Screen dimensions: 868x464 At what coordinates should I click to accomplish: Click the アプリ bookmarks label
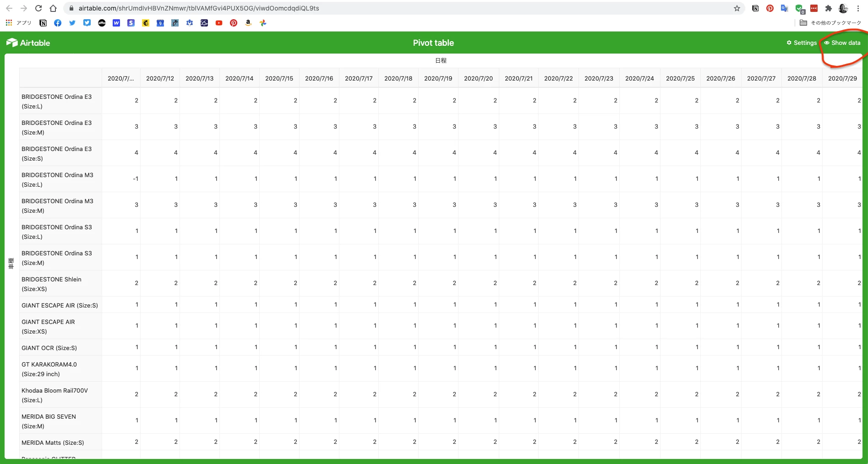tap(24, 23)
